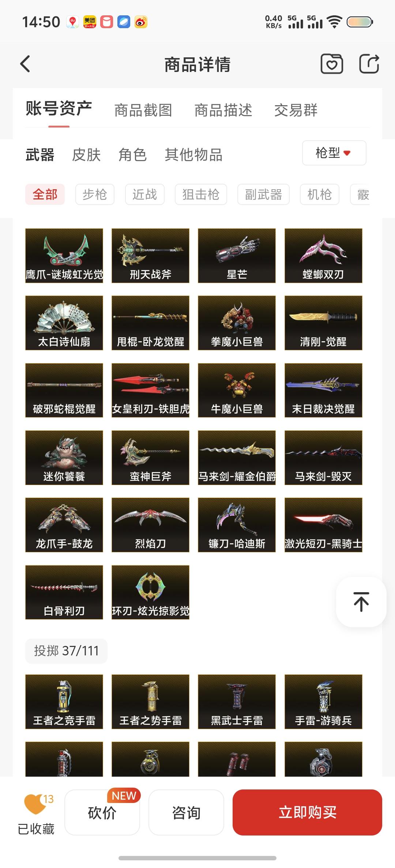Select the 王者之竞手雷 grenade item
This screenshot has width=395, height=868.
(x=64, y=702)
